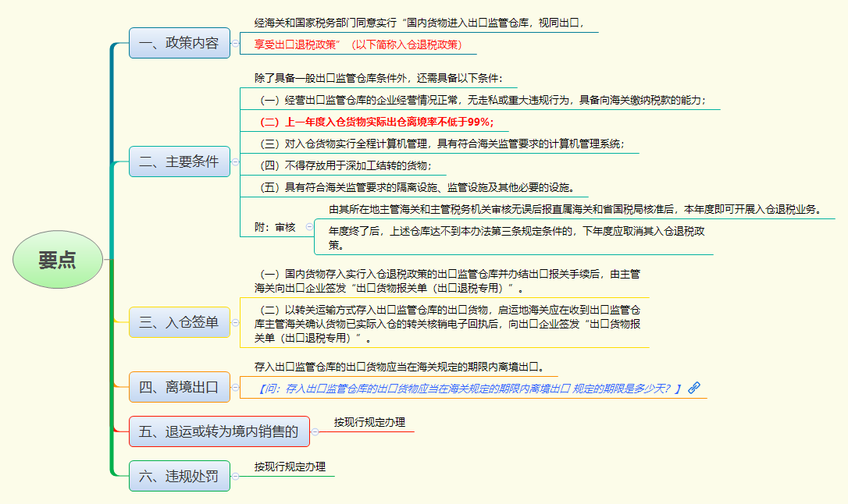848x504 pixels.
Task: Select text 年度终了后，上述仓库达不到
Action: (516, 238)
